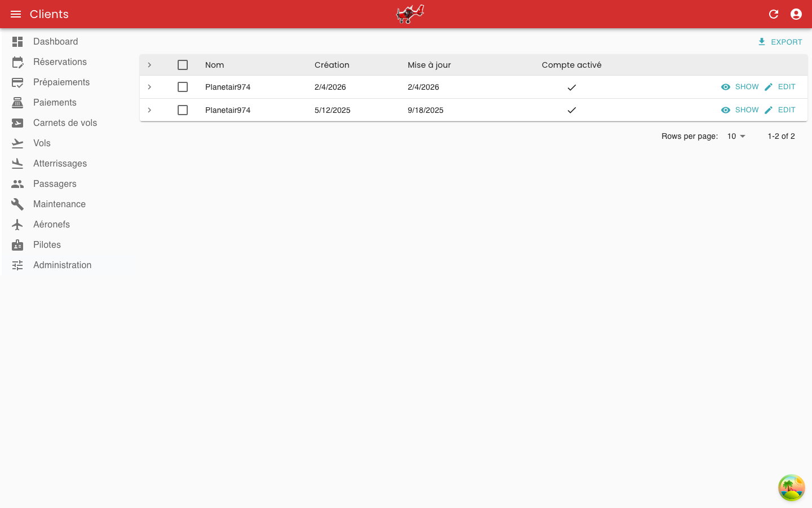The image size is (812, 508).
Task: Click the Réservations calendar icon
Action: [17, 62]
